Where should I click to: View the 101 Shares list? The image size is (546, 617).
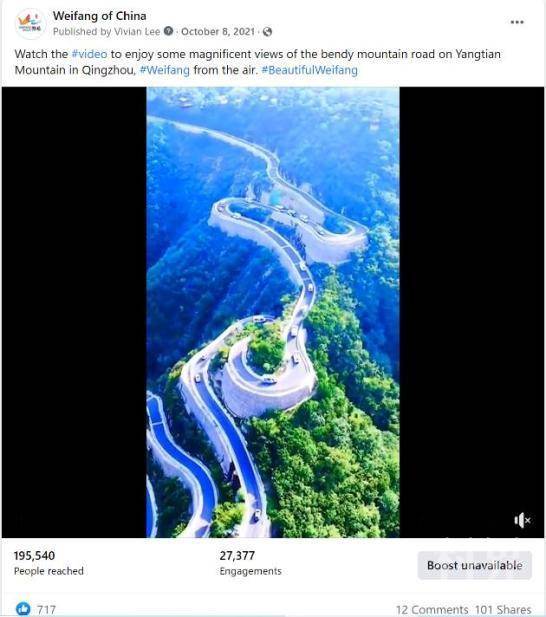(503, 610)
